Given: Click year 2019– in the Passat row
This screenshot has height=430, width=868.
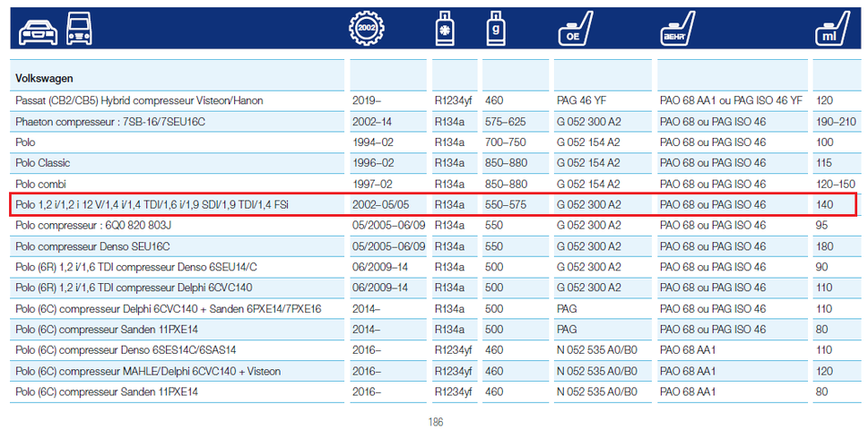Looking at the screenshot, I should tap(367, 100).
